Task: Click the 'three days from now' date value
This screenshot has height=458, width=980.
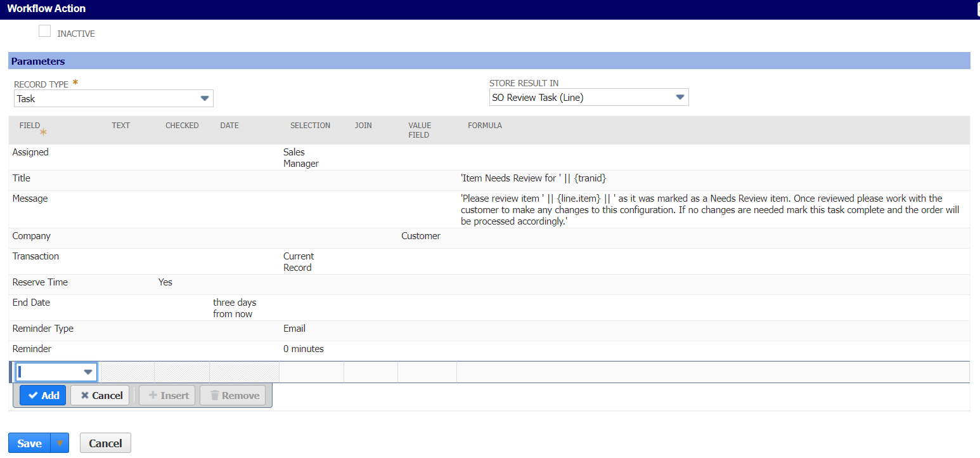Action: click(235, 308)
